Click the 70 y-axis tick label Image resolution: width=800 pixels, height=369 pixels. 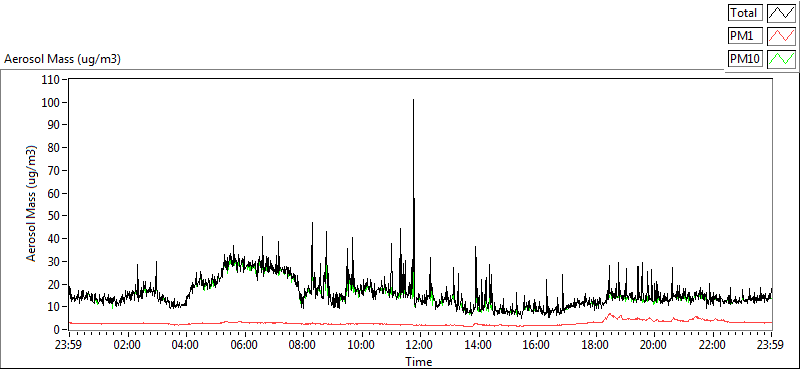(55, 171)
